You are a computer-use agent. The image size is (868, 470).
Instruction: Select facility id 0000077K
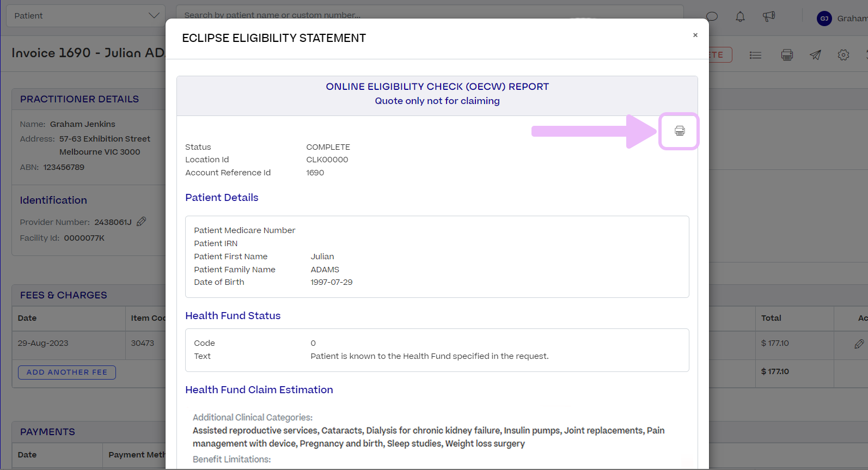pos(84,238)
